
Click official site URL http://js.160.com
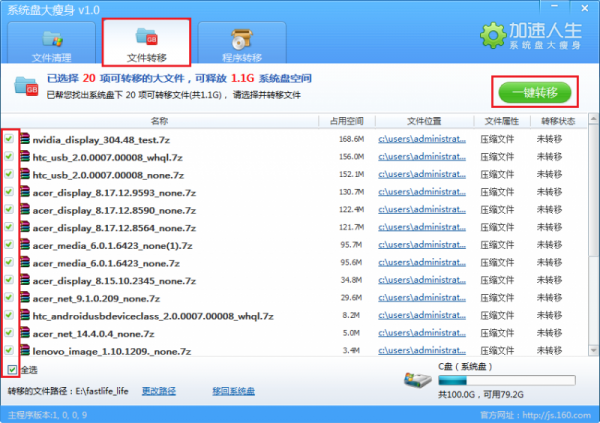(556, 415)
